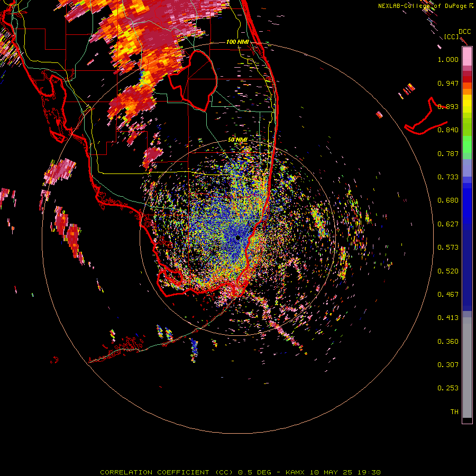
Task: Click the gray segment of the color bar
Action: tap(467, 368)
